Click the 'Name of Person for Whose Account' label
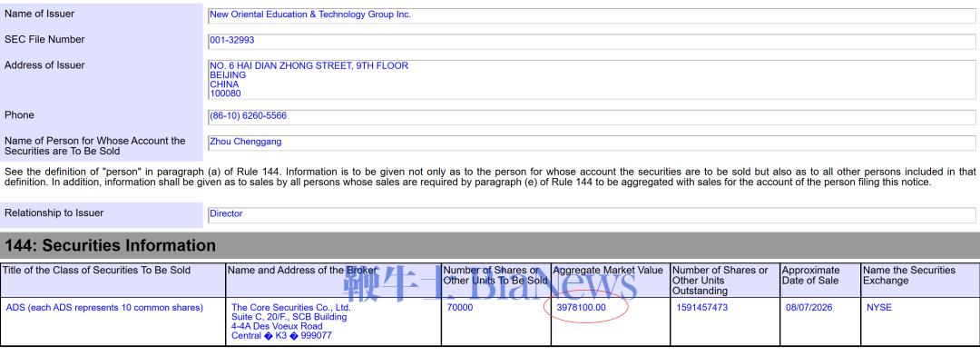The image size is (980, 356). 95,146
